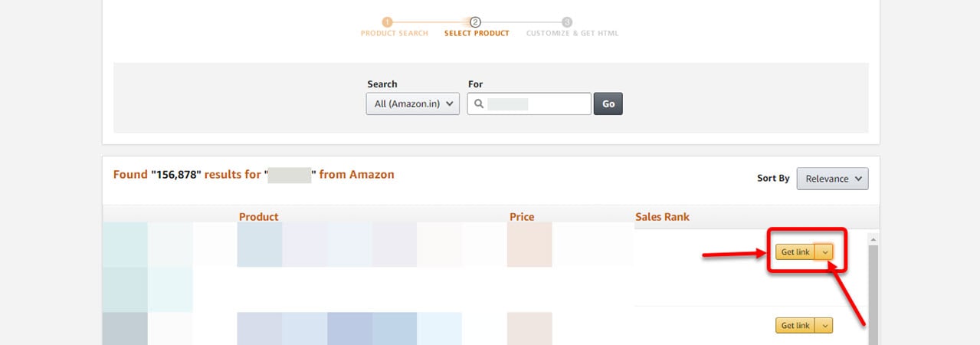Screen dimensions: 980x345
Task: Click the first row Get link button
Action: coord(795,252)
